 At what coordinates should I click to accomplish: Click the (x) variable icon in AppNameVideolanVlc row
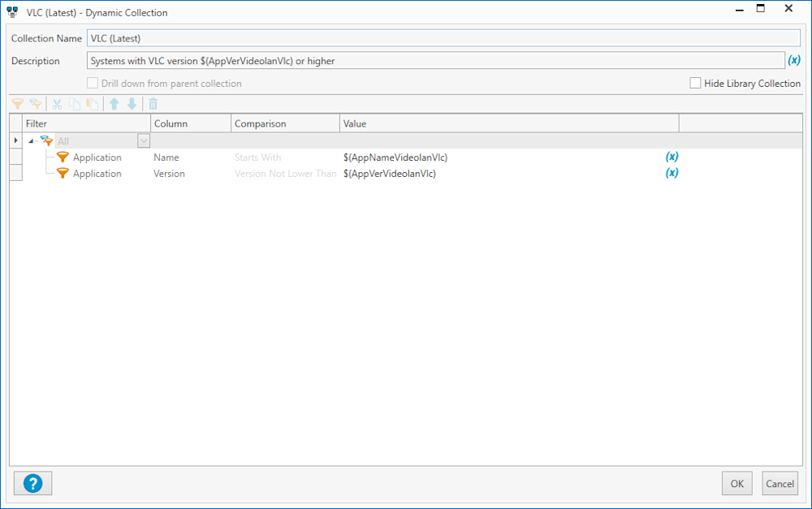[672, 157]
